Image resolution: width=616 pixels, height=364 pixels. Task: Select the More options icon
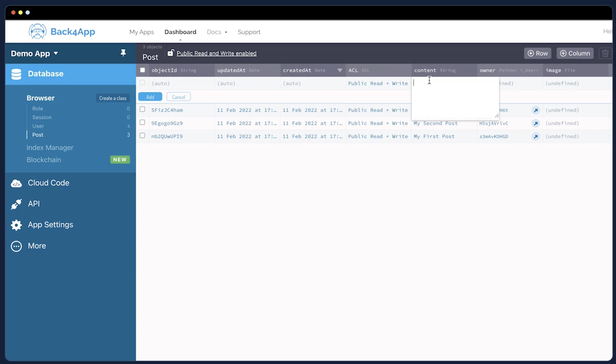coord(16,246)
